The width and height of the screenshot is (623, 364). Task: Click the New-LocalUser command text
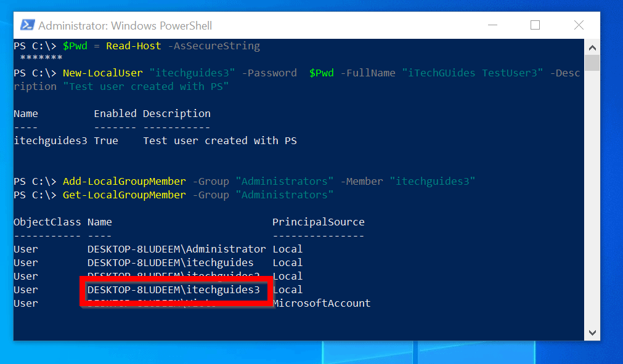102,73
